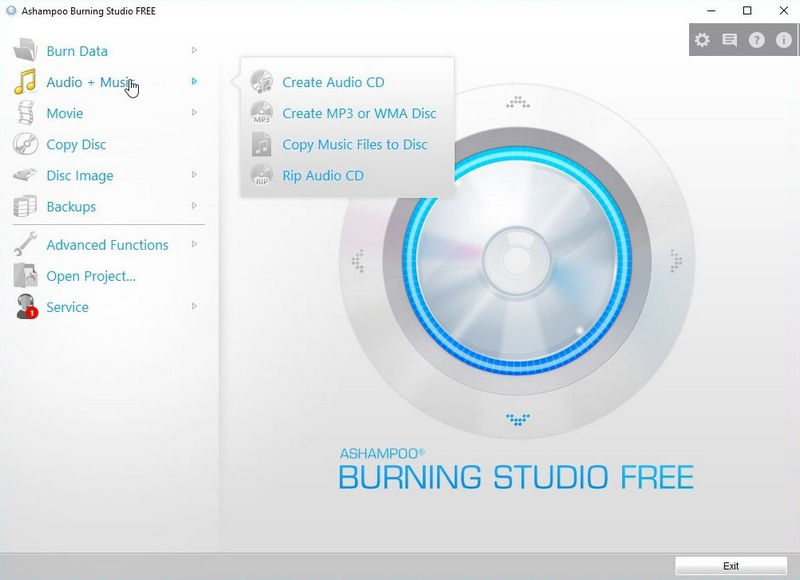Open Project from the sidebar
800x580 pixels.
90,276
